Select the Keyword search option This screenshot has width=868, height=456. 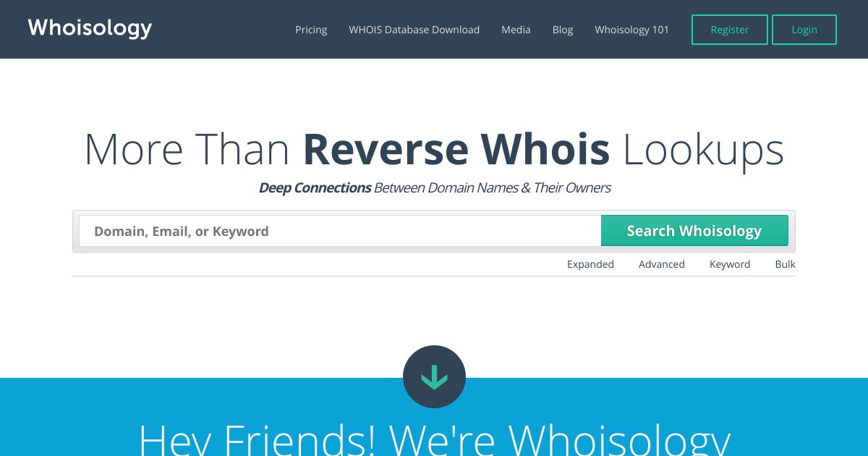coord(730,264)
